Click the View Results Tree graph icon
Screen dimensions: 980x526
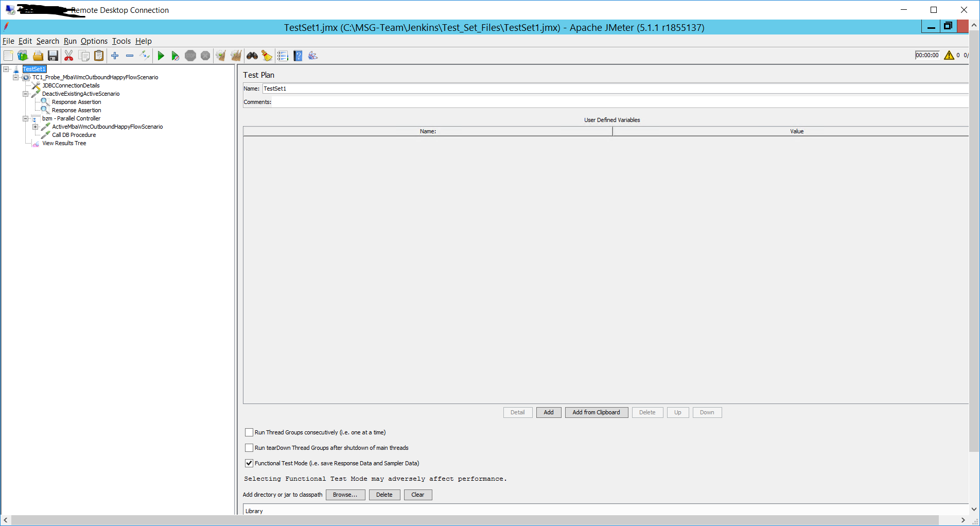pos(36,144)
